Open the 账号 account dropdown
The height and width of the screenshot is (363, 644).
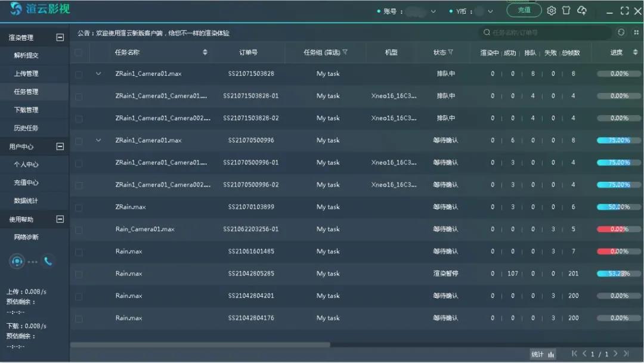pos(433,11)
